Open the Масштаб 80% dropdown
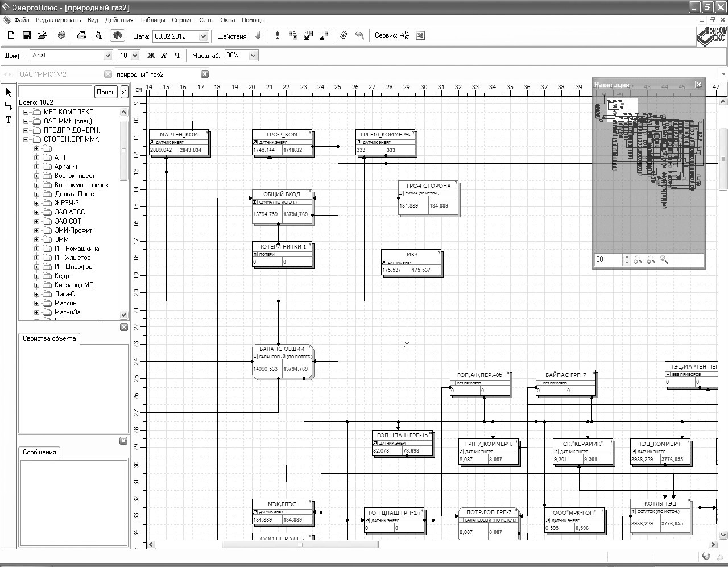Image resolution: width=728 pixels, height=567 pixels. tap(253, 55)
